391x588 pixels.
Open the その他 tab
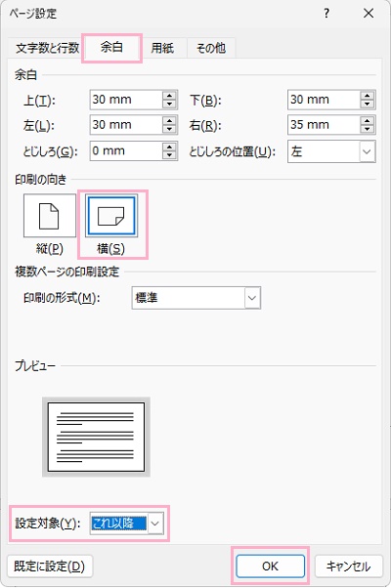point(211,48)
